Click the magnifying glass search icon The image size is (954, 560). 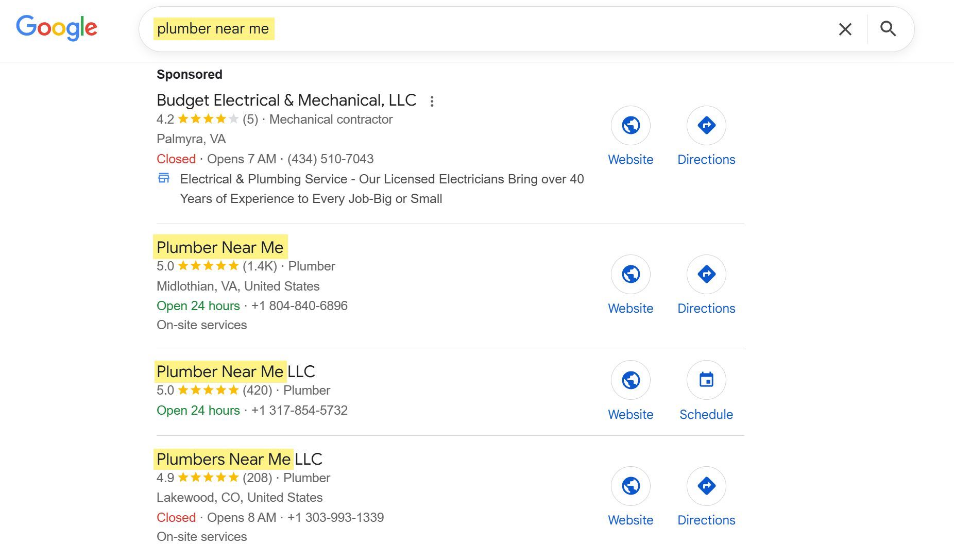click(x=888, y=29)
